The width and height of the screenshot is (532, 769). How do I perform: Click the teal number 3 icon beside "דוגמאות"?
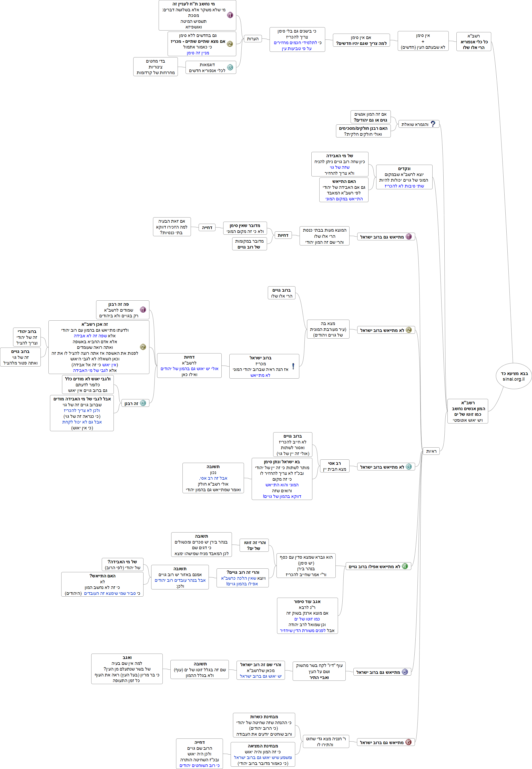(x=230, y=67)
